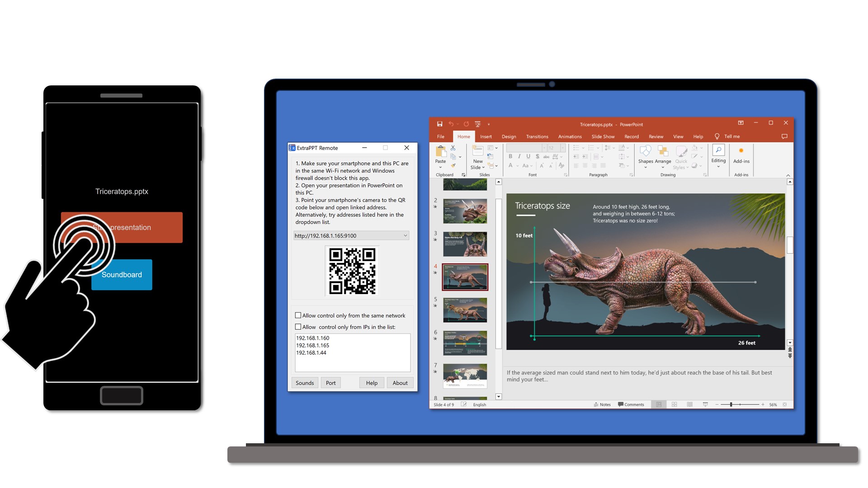Open the Customize Quick Access Toolbar dropdown
This screenshot has height=488, width=868.
click(x=489, y=124)
